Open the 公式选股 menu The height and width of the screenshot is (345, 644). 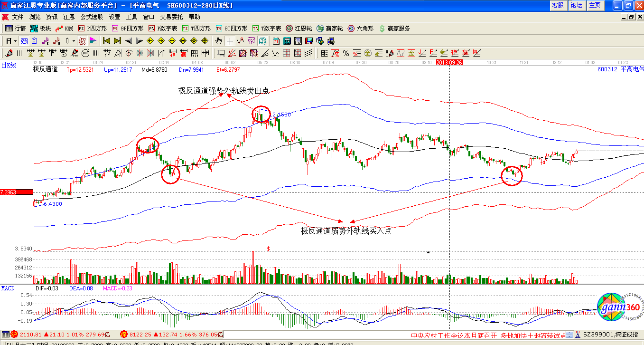tap(92, 17)
